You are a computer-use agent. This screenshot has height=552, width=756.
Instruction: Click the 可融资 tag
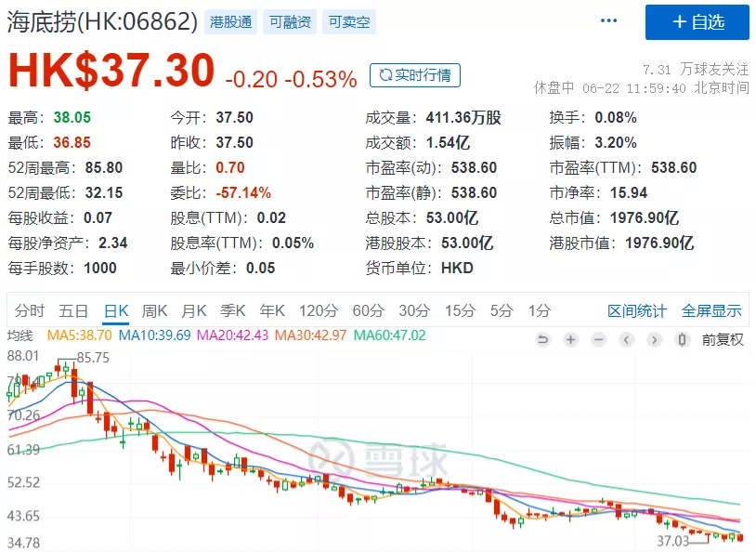[290, 22]
